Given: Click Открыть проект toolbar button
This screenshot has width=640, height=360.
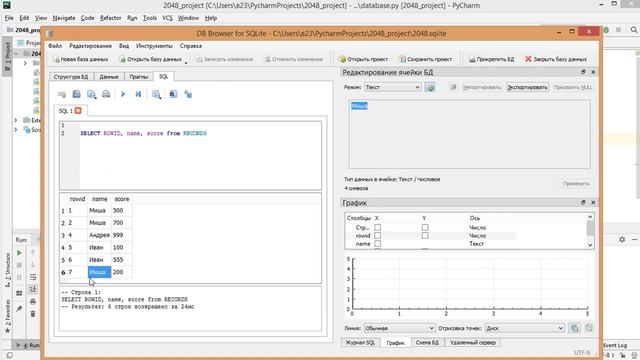Looking at the screenshot, I should 363,59.
